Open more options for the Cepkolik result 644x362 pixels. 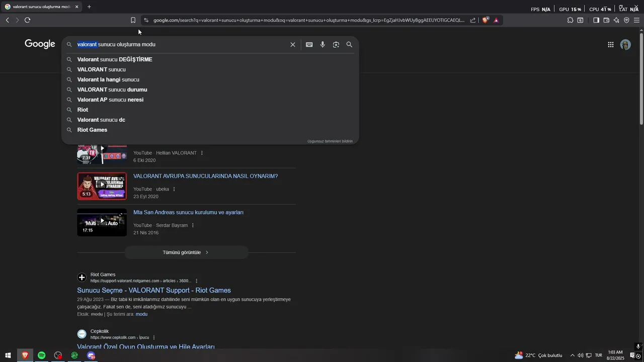[154, 337]
